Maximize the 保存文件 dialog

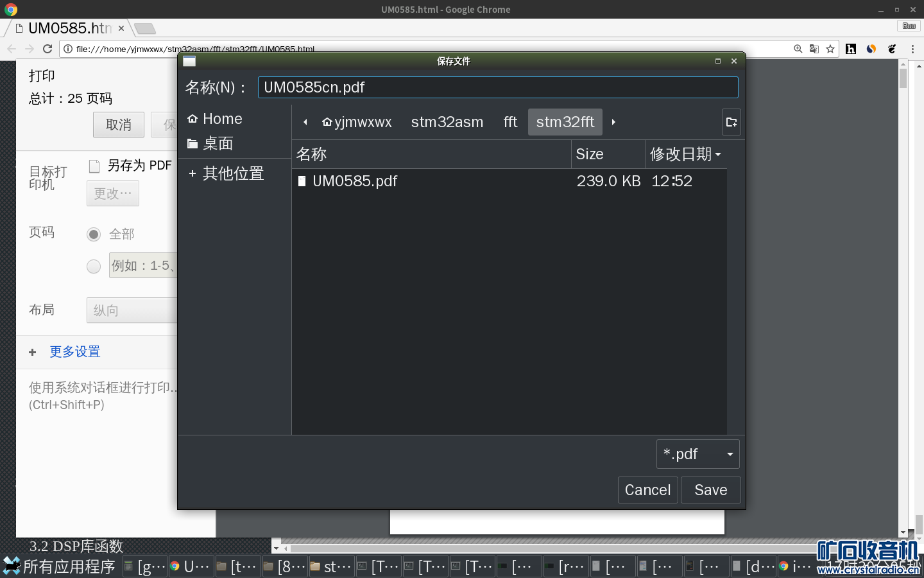(718, 61)
